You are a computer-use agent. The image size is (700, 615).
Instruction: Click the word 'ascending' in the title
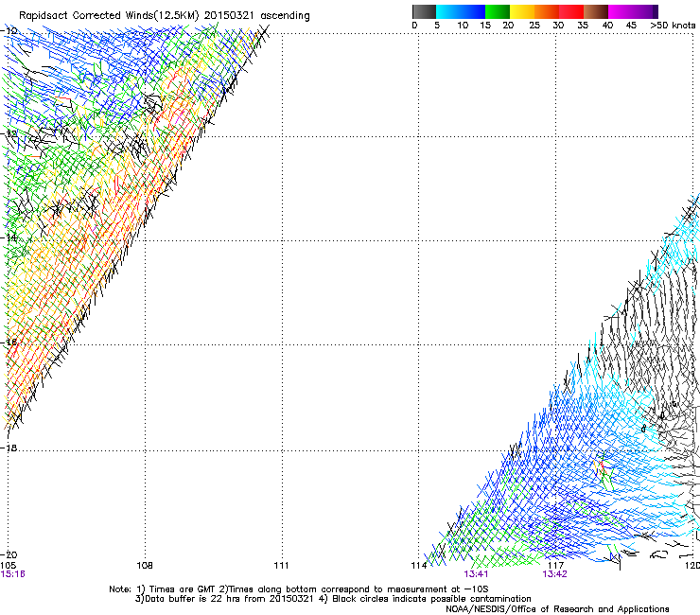[285, 16]
